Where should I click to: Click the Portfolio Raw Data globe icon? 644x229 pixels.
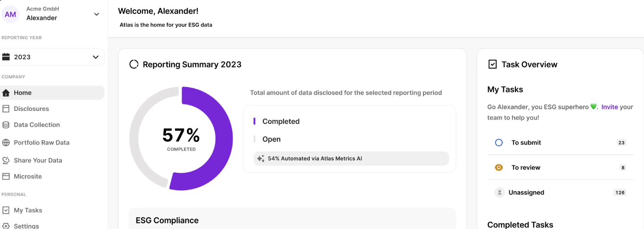[6, 143]
